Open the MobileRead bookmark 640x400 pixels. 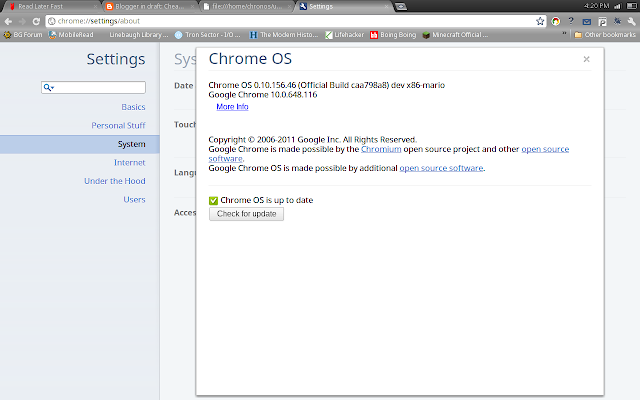coord(71,35)
